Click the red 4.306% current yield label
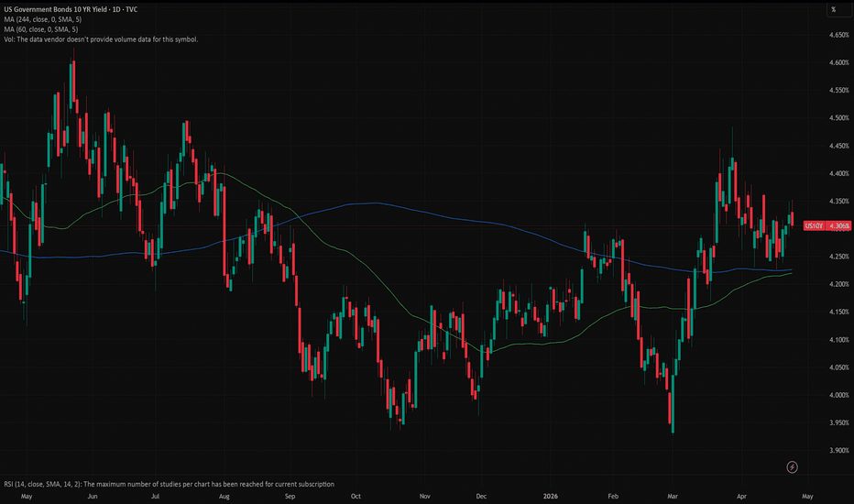Viewport: 854px width, 504px height. click(x=838, y=225)
